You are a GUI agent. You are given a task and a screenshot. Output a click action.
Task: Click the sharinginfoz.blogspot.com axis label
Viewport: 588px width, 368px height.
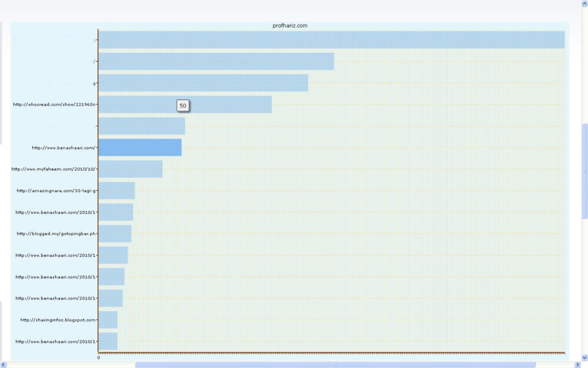[58, 320]
